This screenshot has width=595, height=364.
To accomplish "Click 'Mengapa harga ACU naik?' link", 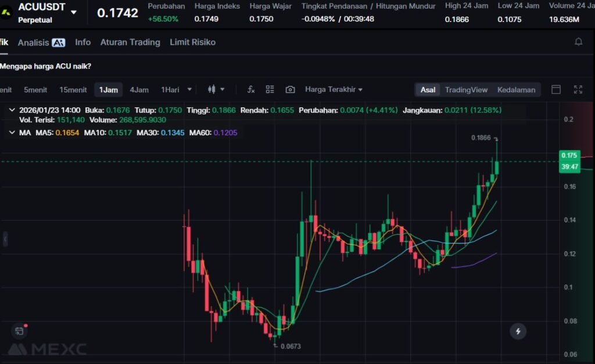I will (45, 66).
